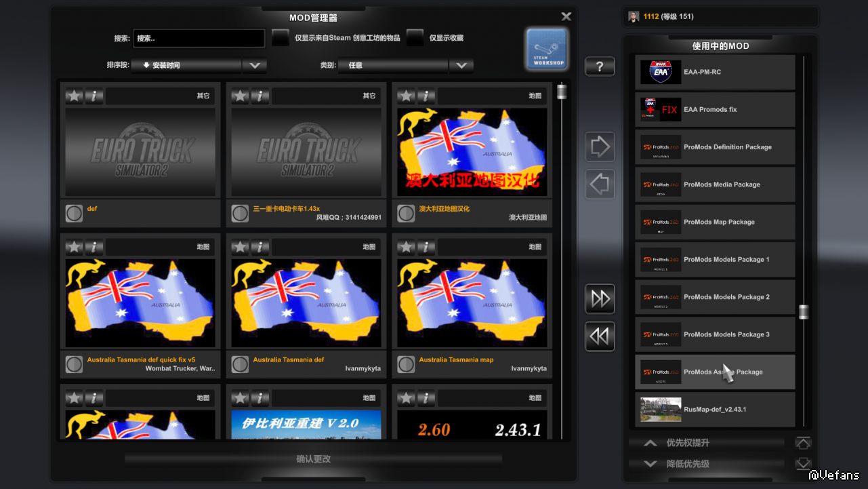Click the single left arrow deactivate mod button
Viewport: 868px width, 489px height.
click(x=600, y=184)
